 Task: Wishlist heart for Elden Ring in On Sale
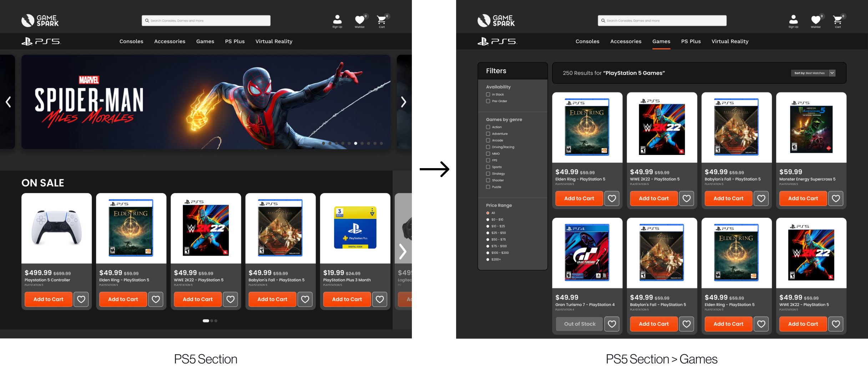click(156, 299)
